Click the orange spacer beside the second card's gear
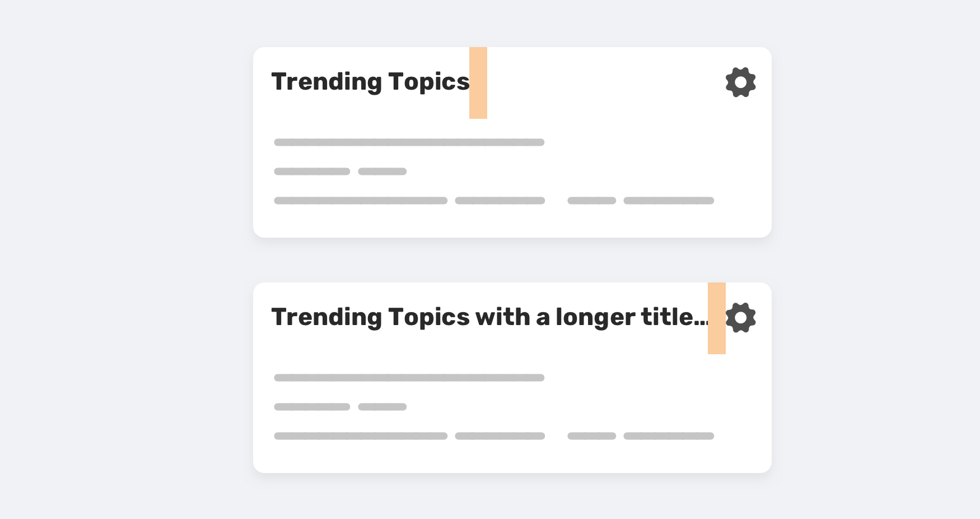980x519 pixels. (x=717, y=318)
